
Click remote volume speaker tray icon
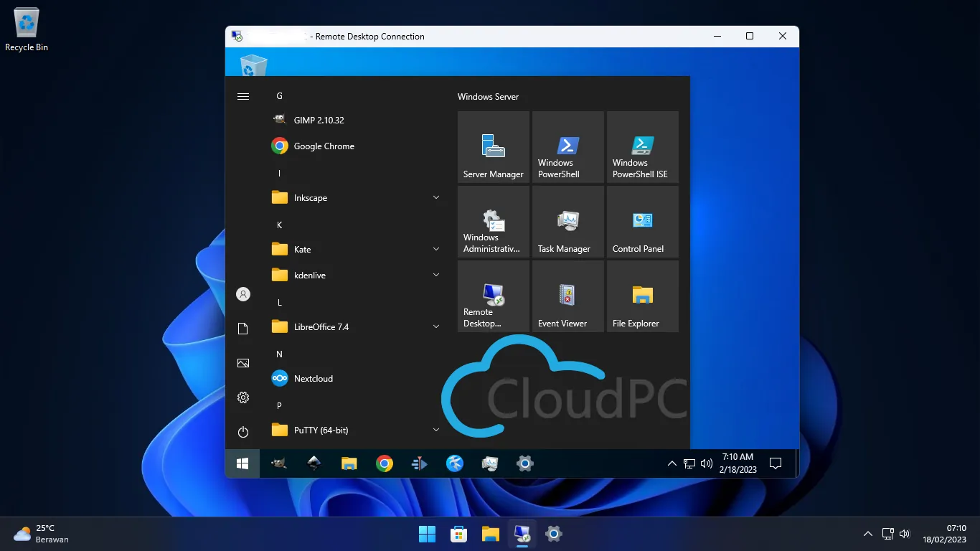(x=707, y=463)
